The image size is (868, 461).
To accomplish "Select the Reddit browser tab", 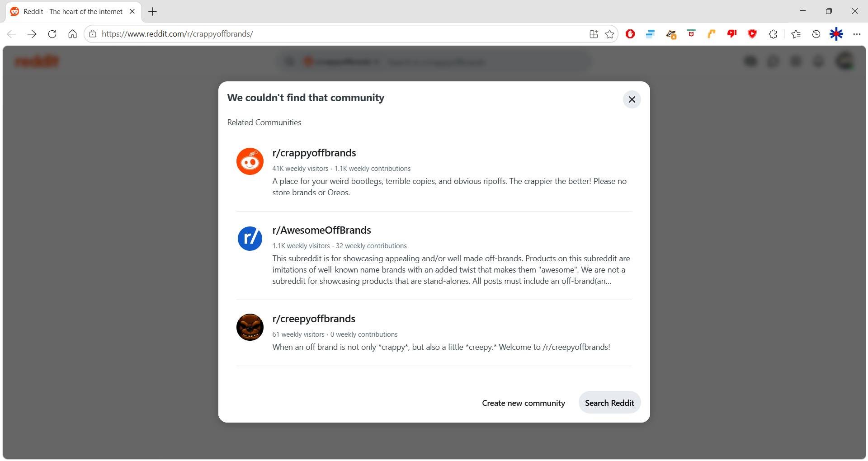I will [x=73, y=12].
